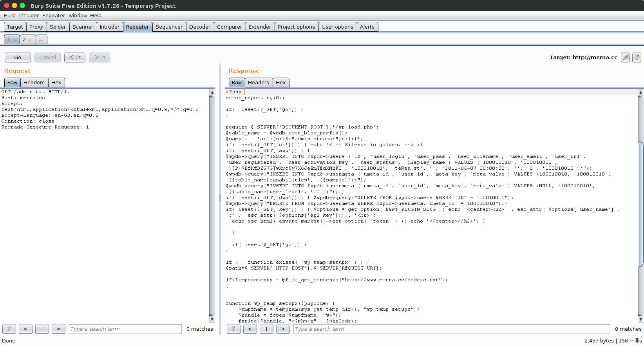
Task: Jump to previous match in Request search
Action: coord(25,329)
